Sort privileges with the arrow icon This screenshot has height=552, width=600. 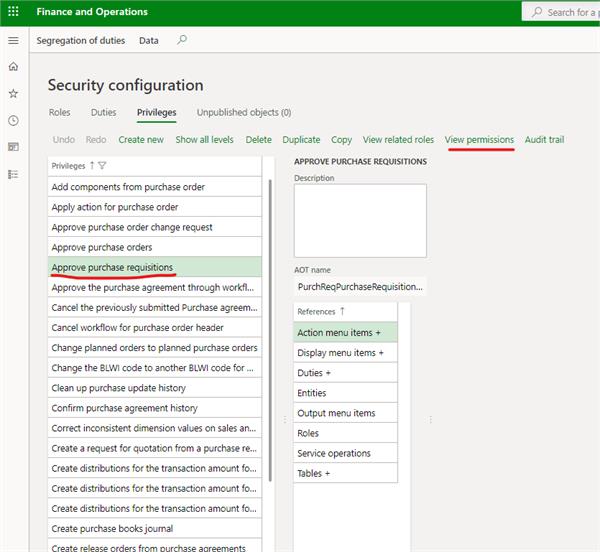92,165
